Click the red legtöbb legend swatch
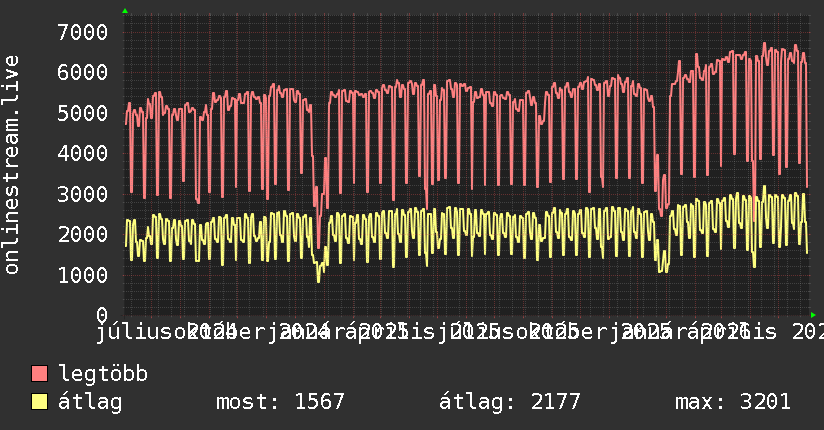Viewport: 824px width, 430px height. coord(39,374)
